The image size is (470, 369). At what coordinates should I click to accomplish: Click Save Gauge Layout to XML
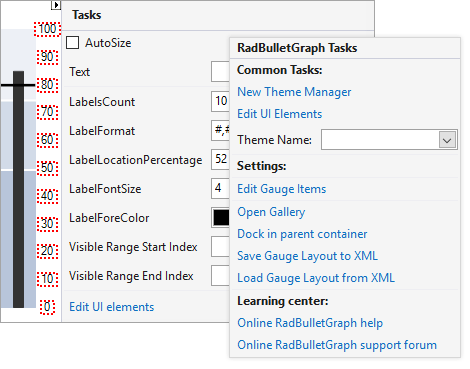coord(307,256)
